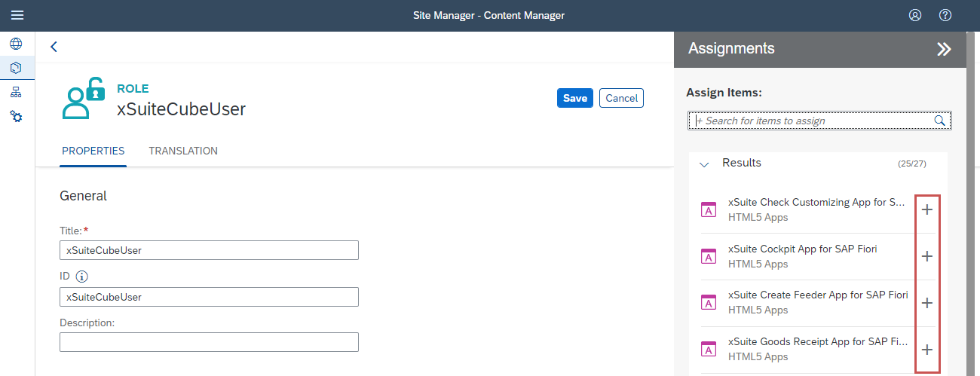The width and height of the screenshot is (980, 376).
Task: Go back using the left arrow
Action: click(x=54, y=47)
